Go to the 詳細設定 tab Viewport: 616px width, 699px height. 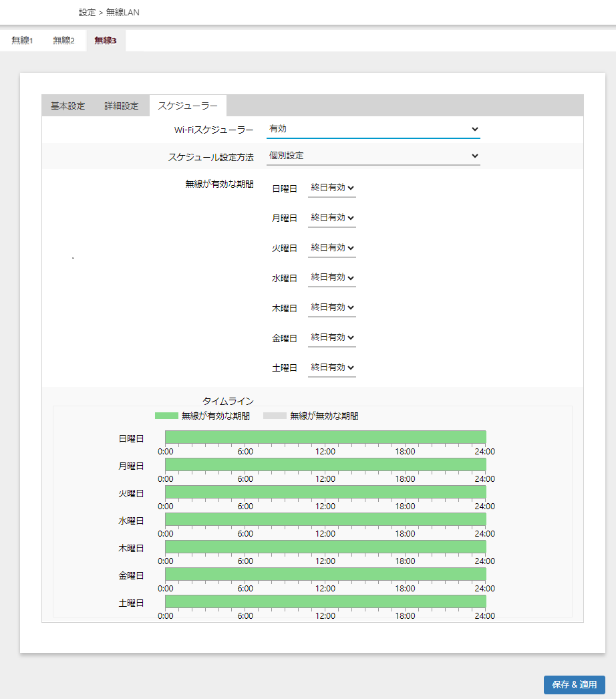[122, 106]
